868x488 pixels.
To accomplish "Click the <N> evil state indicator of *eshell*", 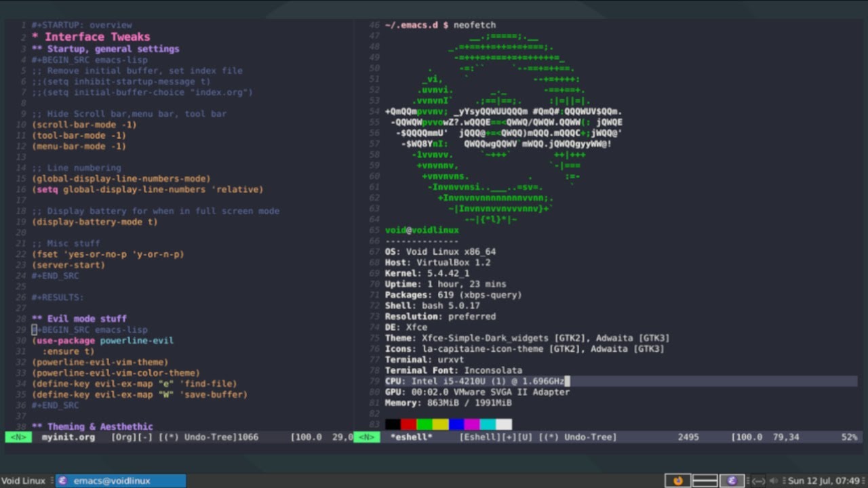I will point(367,437).
